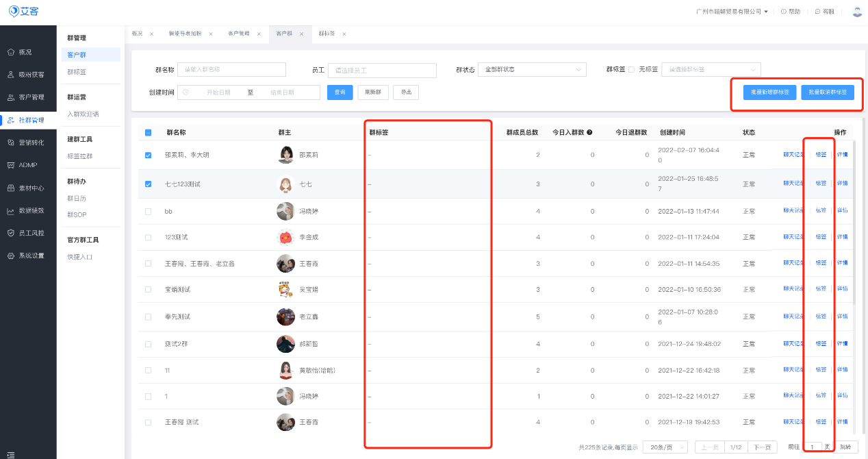Click the 系统设置 gear icon

coord(10,256)
